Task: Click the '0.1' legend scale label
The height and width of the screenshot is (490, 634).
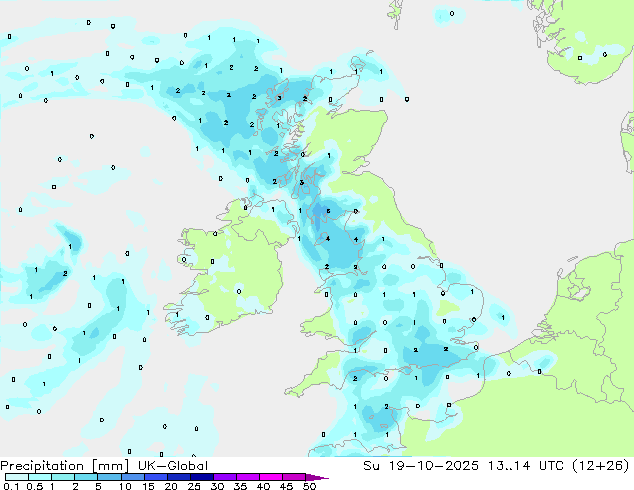Action: pyautogui.click(x=11, y=486)
